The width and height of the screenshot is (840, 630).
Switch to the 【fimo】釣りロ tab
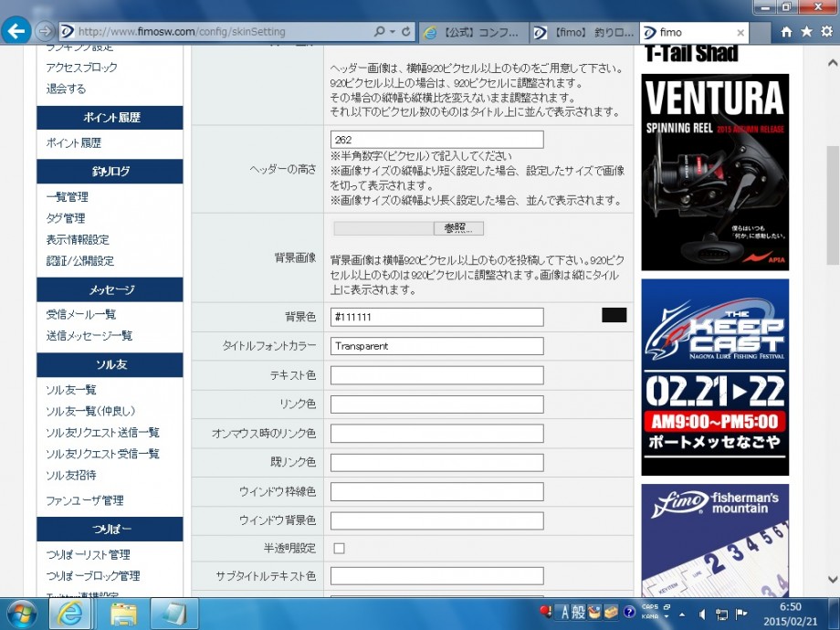(584, 32)
